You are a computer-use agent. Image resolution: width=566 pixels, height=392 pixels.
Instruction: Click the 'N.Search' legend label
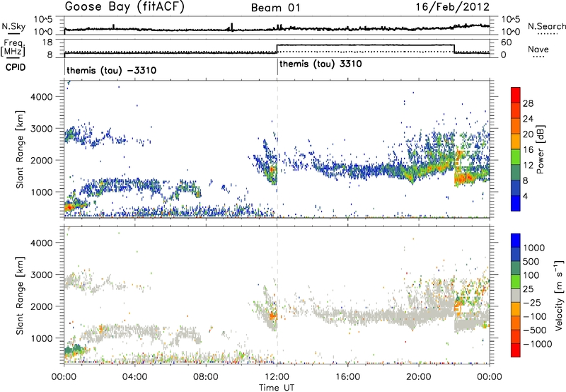pyautogui.click(x=546, y=26)
